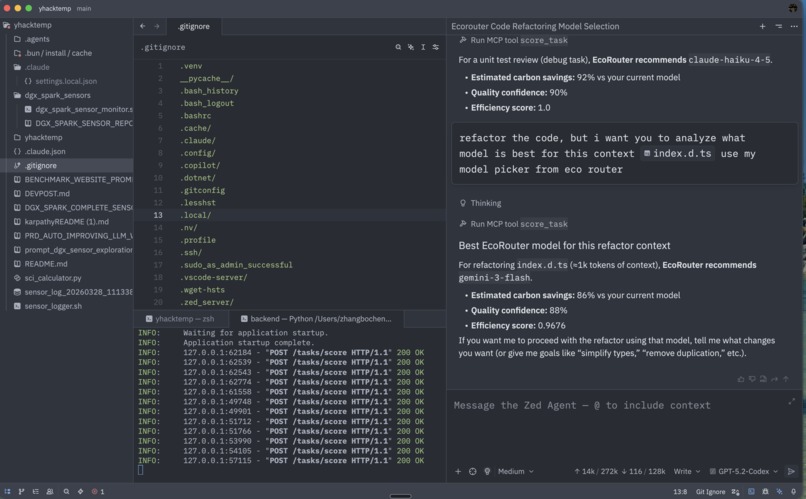Open .claude.json in the project tree

coord(45,151)
